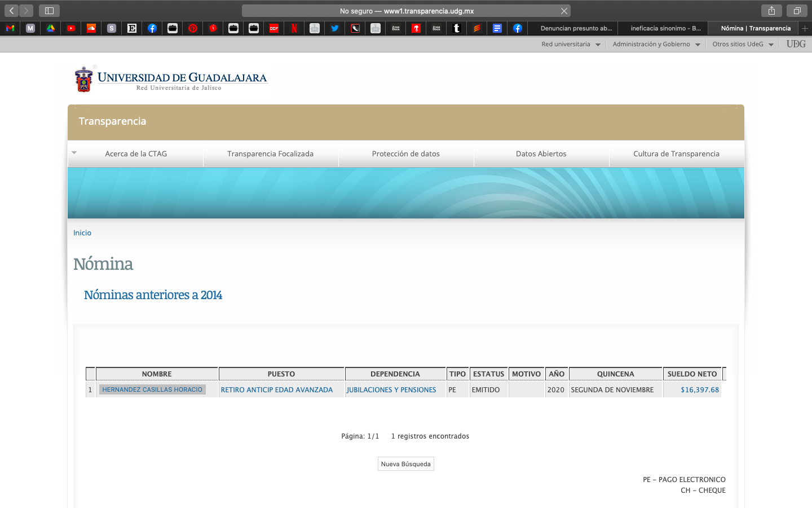This screenshot has width=812, height=508.
Task: Click the Nueva Búsqueda button
Action: pos(405,464)
